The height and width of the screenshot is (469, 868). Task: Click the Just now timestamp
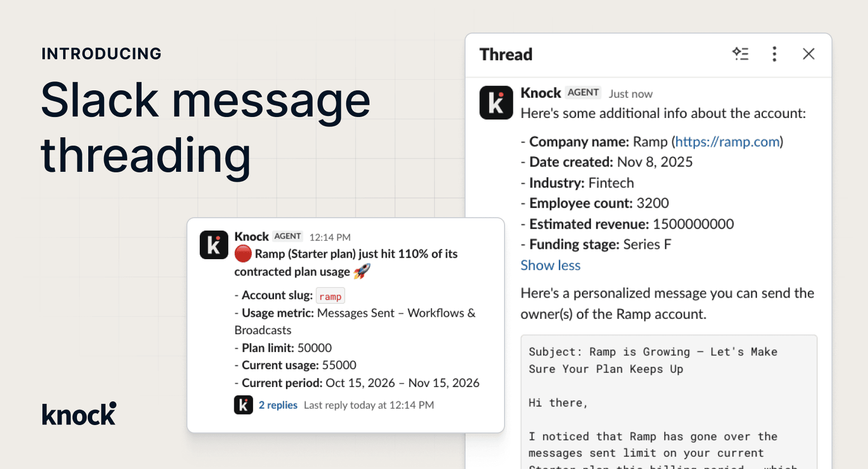coord(630,94)
